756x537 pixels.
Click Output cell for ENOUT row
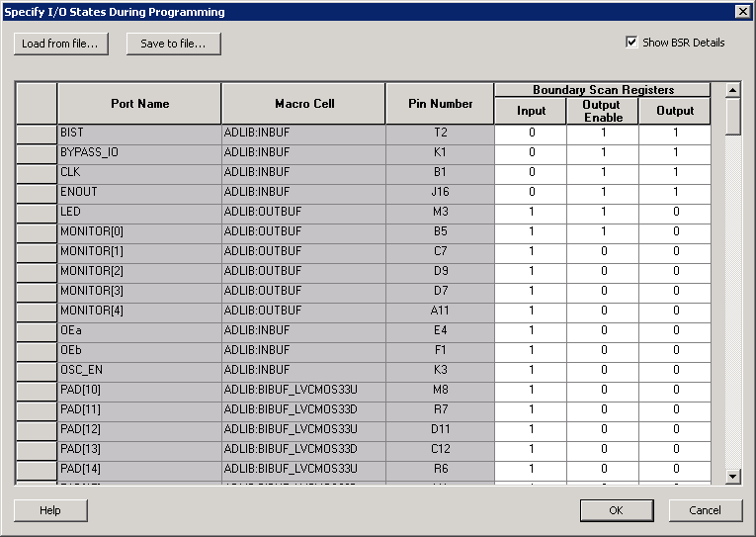pyautogui.click(x=675, y=192)
